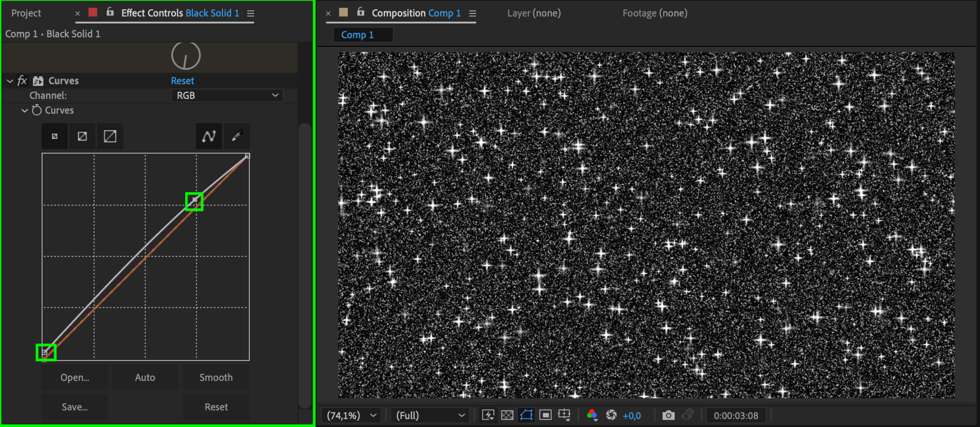The height and width of the screenshot is (427, 980).
Task: Open grid and guide options icon
Action: [x=564, y=416]
